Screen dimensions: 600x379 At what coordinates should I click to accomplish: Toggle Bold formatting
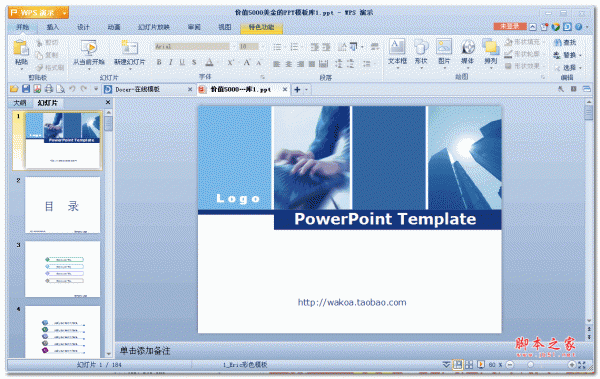[159, 62]
